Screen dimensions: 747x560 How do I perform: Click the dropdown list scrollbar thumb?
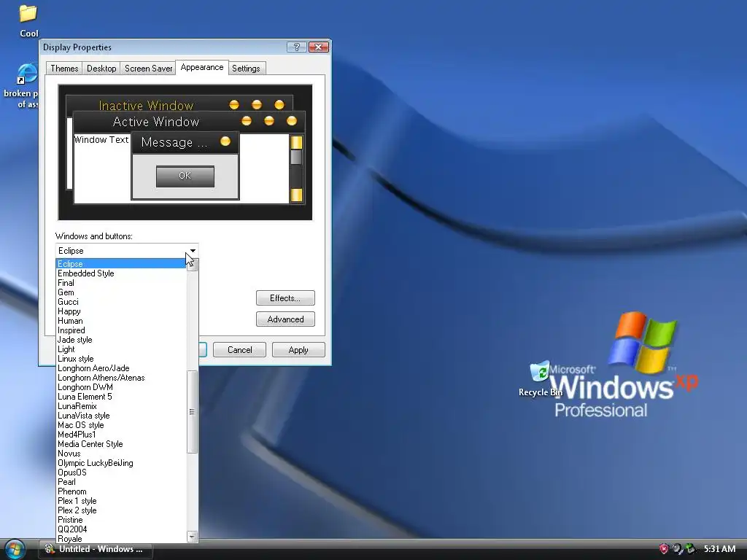tap(192, 412)
